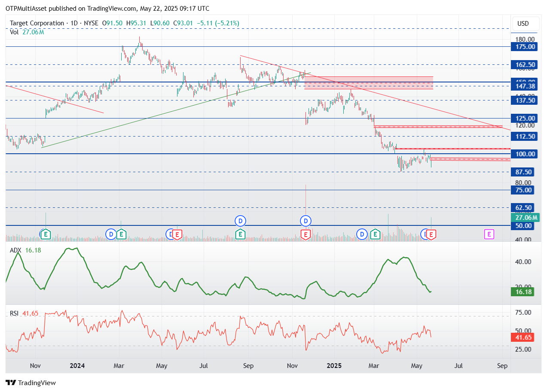Click the 100.00 price level label
547x392 pixels.
click(524, 154)
